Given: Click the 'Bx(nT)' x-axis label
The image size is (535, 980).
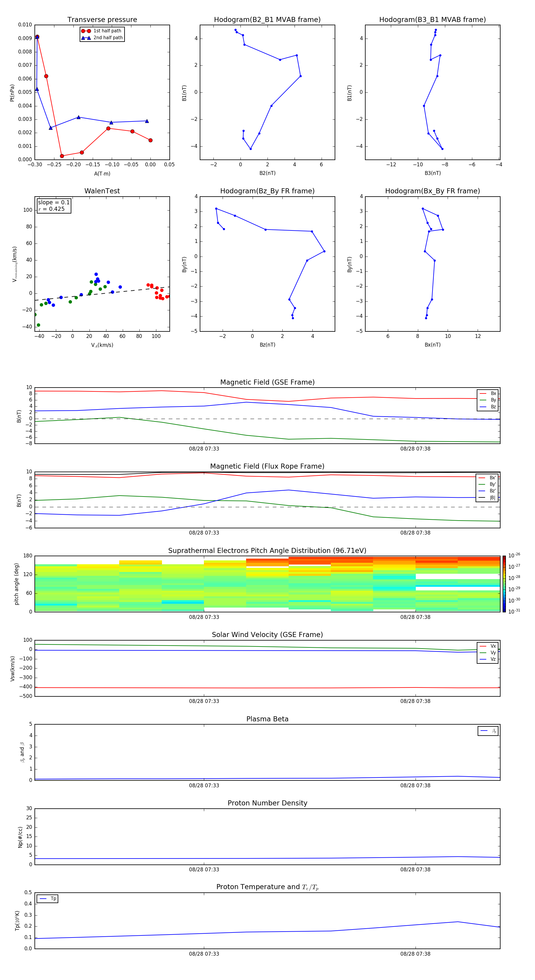Looking at the screenshot, I should tap(432, 345).
